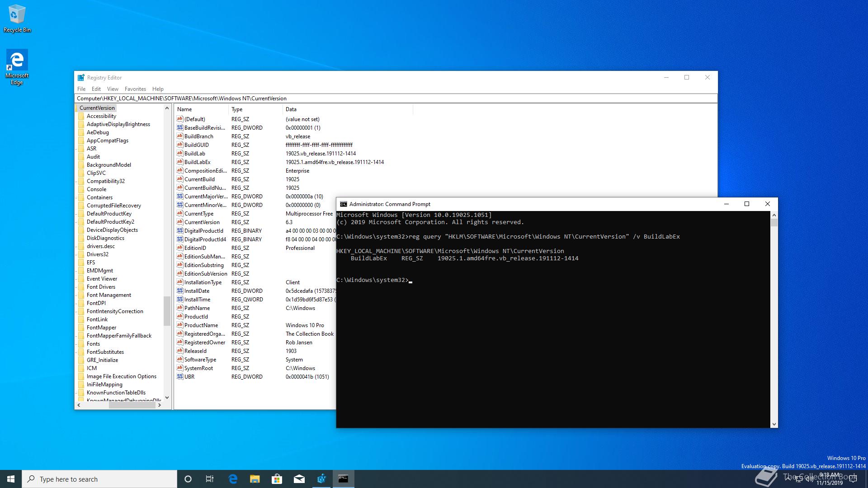Open the Help menu in Registry Editor
868x488 pixels.
[158, 89]
